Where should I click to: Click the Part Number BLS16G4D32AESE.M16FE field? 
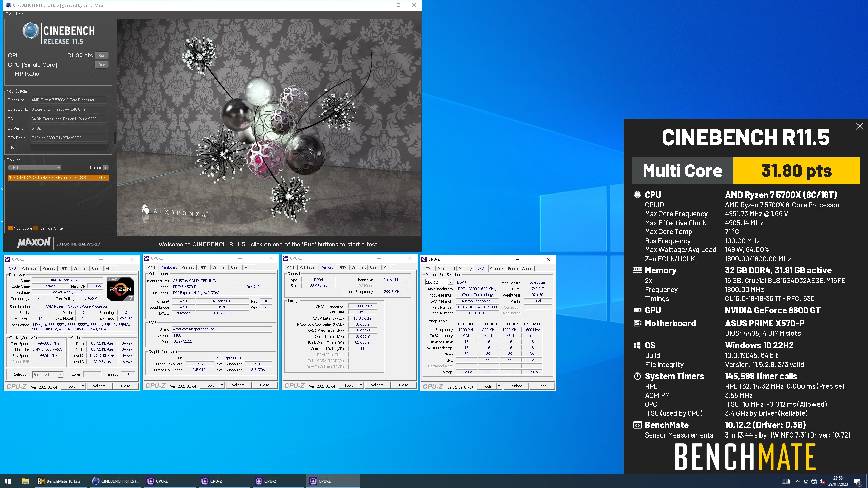point(477,307)
